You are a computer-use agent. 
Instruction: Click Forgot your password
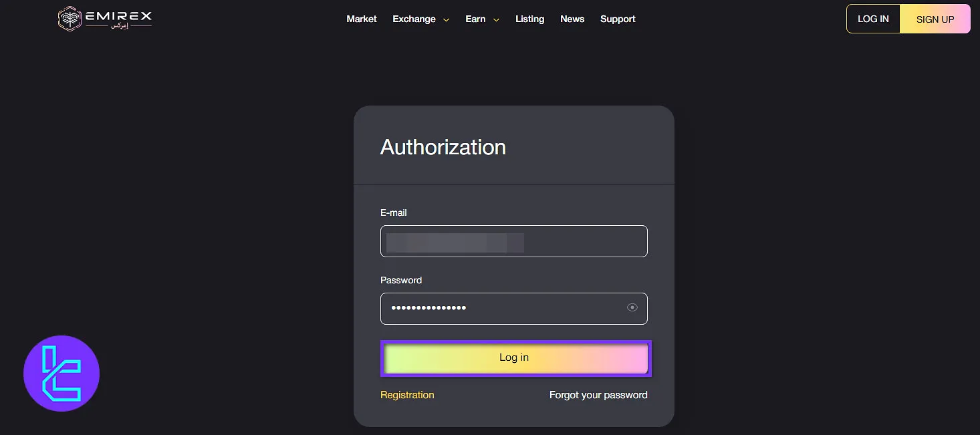[x=598, y=395]
